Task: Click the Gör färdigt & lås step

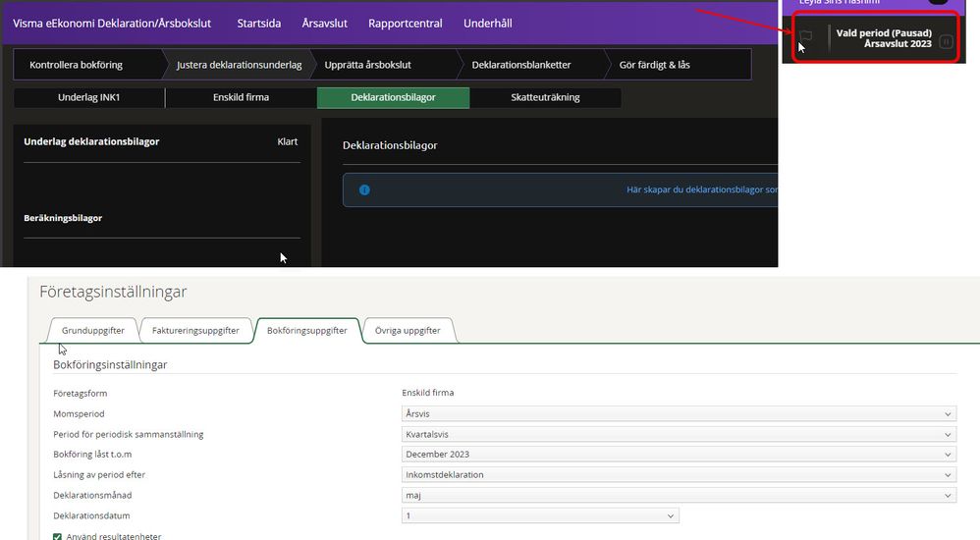Action: point(654,65)
